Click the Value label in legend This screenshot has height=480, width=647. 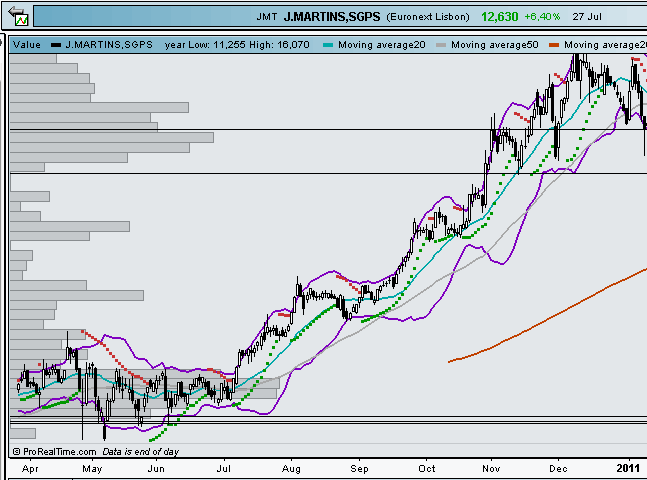(x=27, y=45)
